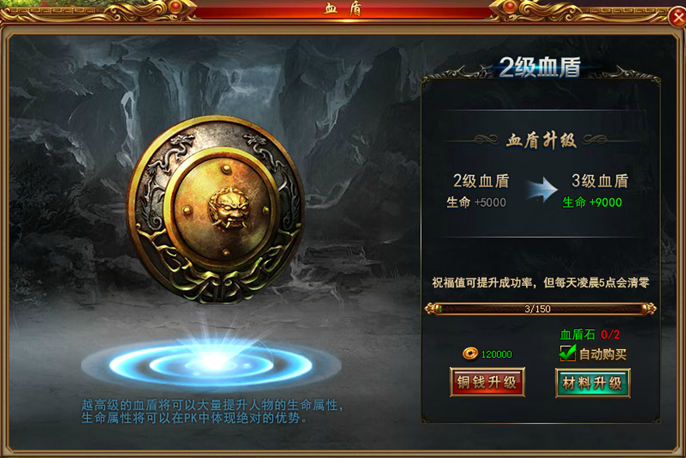The height and width of the screenshot is (458, 686).
Task: Close the 血盾 window
Action: click(678, 17)
